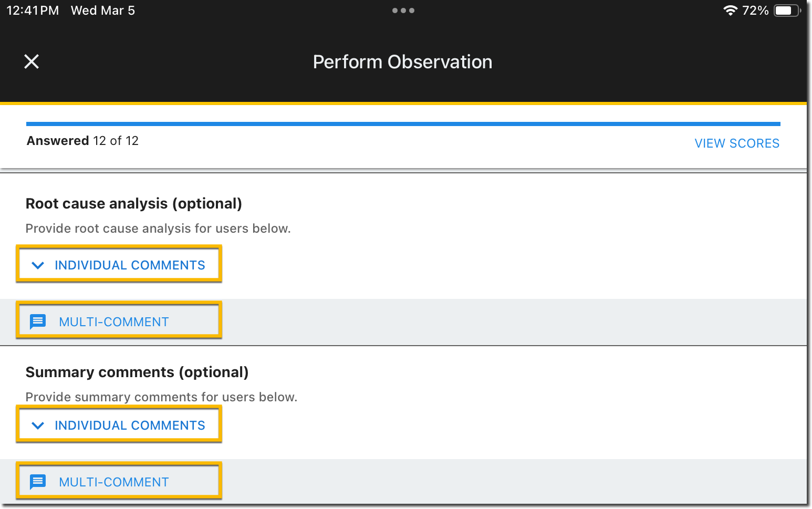Select the Summary comments (optional) heading

(x=137, y=372)
